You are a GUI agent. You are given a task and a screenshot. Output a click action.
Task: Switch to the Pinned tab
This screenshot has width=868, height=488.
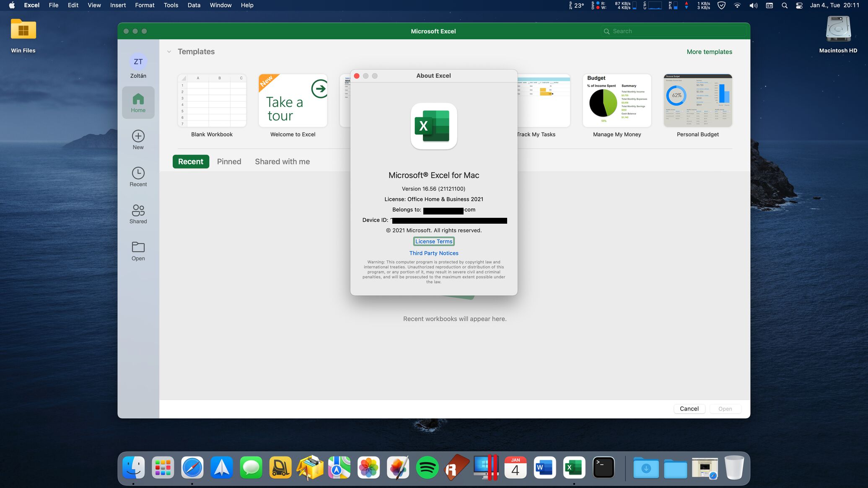point(229,162)
